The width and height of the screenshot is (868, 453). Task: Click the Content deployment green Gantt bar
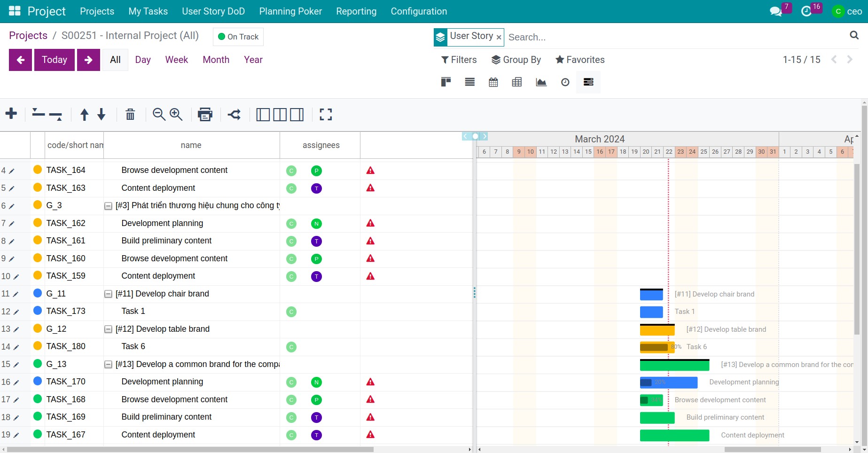[674, 435]
